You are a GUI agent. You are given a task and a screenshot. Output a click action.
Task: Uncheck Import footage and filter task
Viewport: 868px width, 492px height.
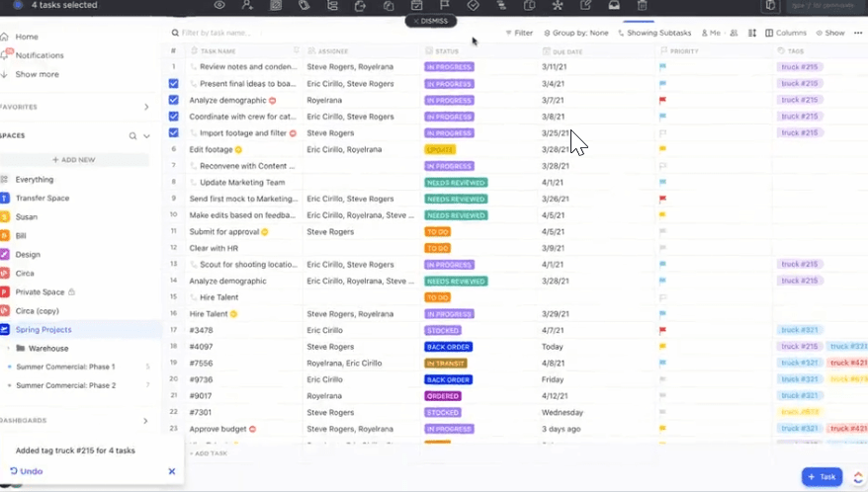pyautogui.click(x=173, y=132)
